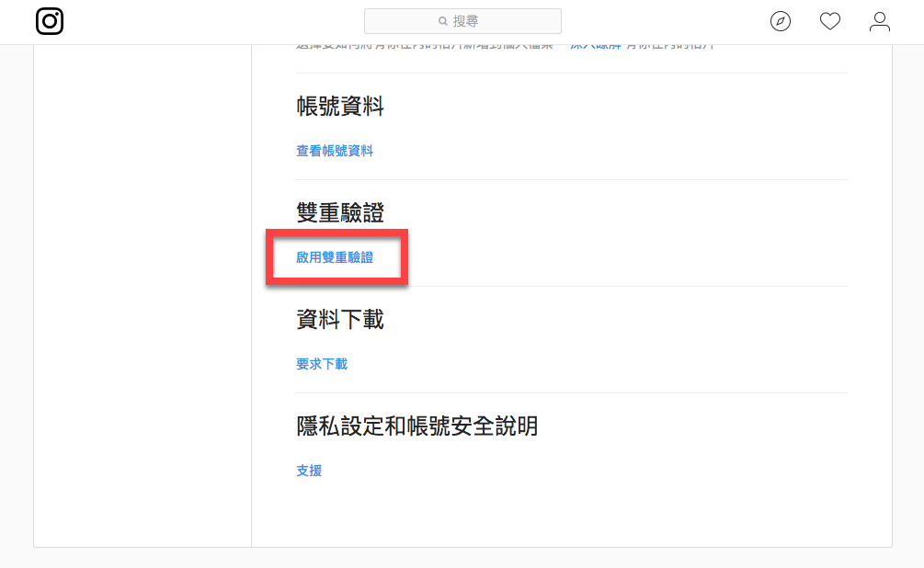This screenshot has width=924, height=568.
Task: Select the 帳號資料 heading
Action: (340, 107)
